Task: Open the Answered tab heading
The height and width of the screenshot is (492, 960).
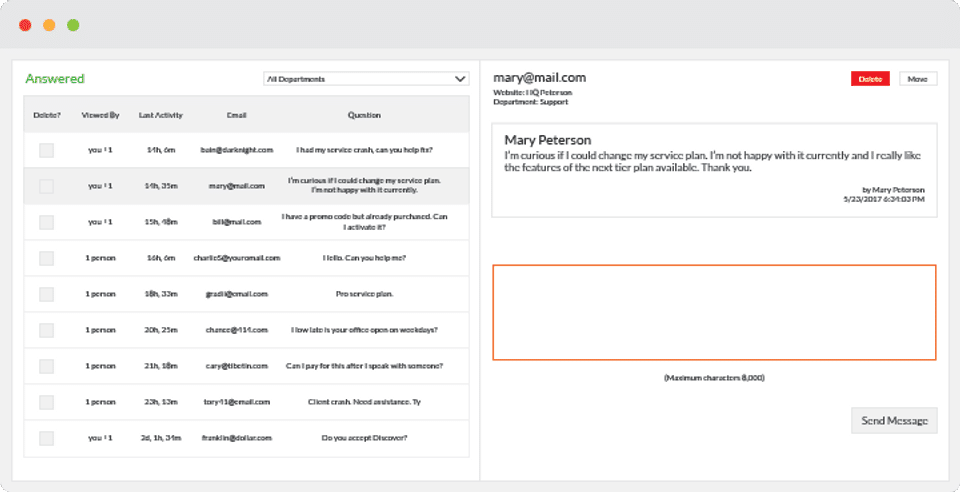Action: click(x=55, y=79)
